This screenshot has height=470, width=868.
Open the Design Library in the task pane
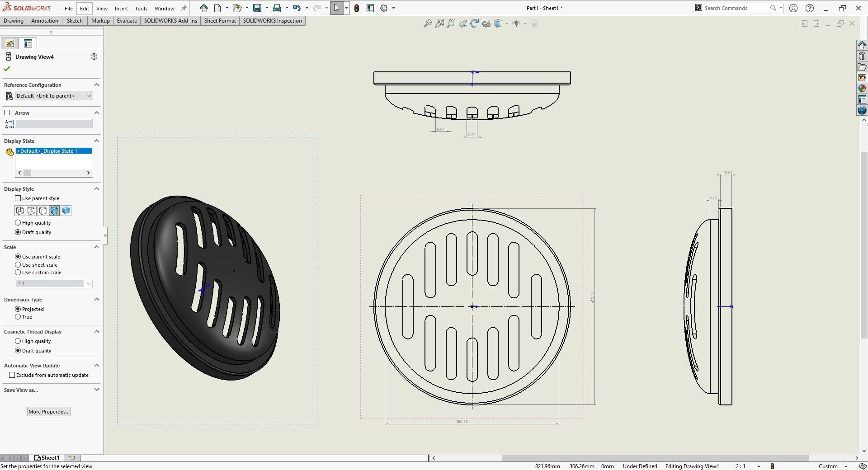862,56
